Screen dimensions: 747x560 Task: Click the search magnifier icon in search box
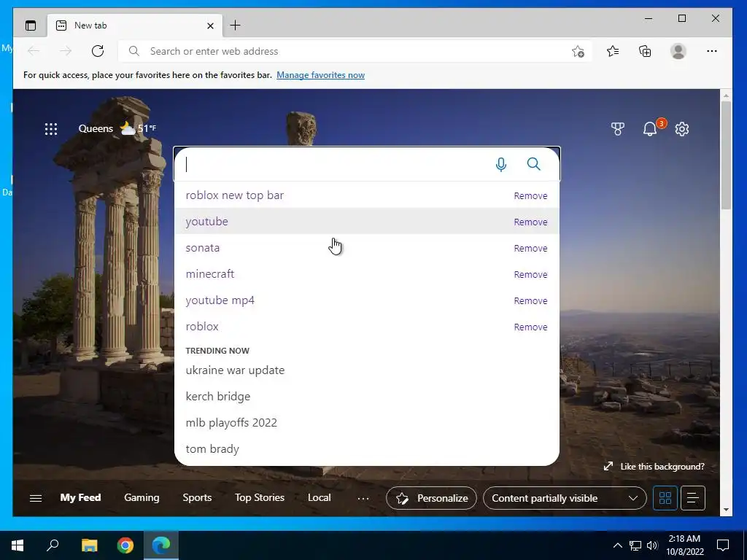tap(533, 164)
